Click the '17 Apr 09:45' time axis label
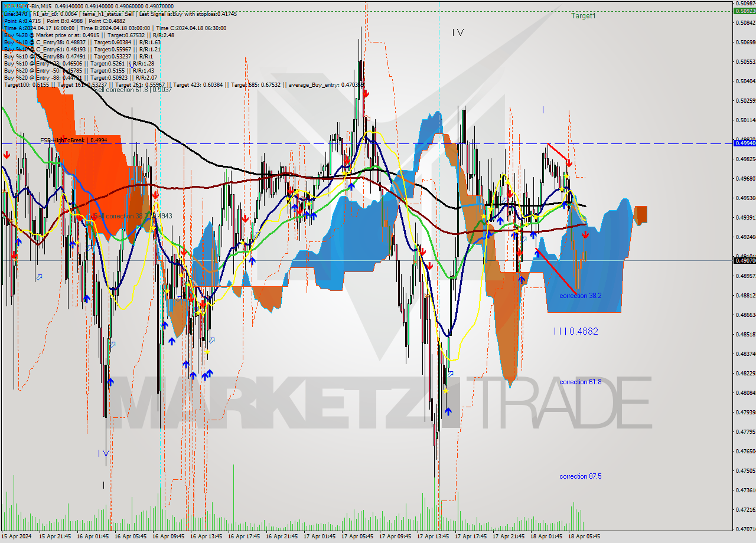This screenshot has width=756, height=543. pos(395,537)
